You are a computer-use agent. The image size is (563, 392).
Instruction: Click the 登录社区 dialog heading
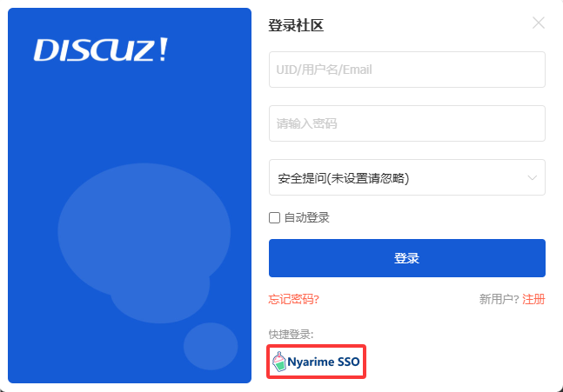296,25
